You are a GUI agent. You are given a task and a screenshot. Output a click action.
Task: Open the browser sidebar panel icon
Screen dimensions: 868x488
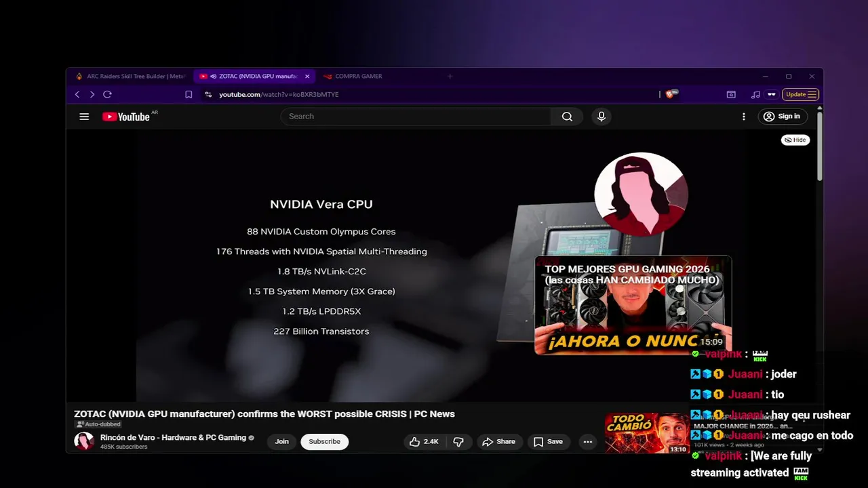(x=731, y=95)
